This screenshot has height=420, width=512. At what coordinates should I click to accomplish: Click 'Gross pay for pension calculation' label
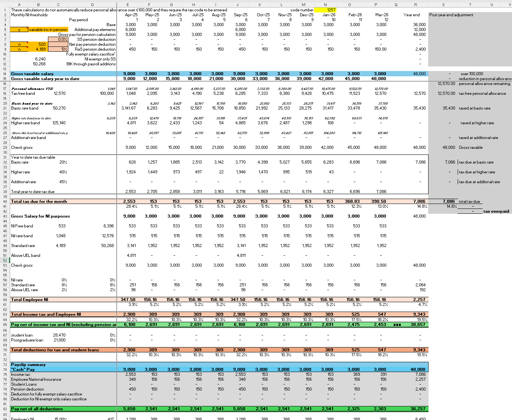click(87, 34)
